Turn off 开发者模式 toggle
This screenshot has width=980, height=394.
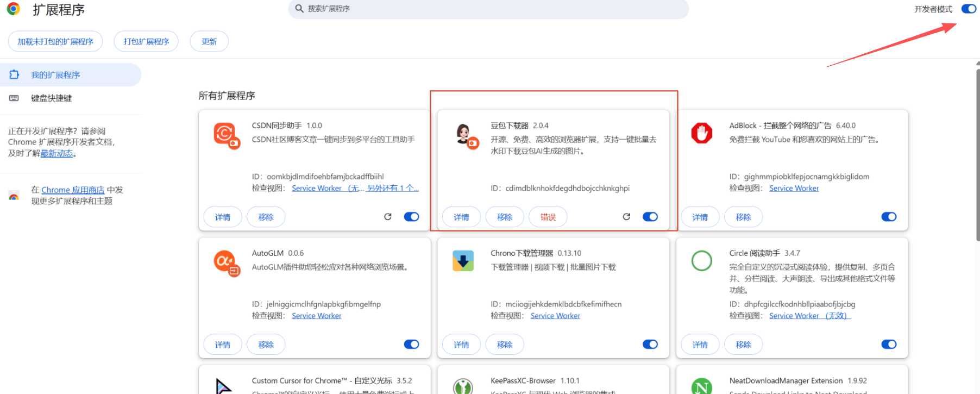tap(969, 9)
